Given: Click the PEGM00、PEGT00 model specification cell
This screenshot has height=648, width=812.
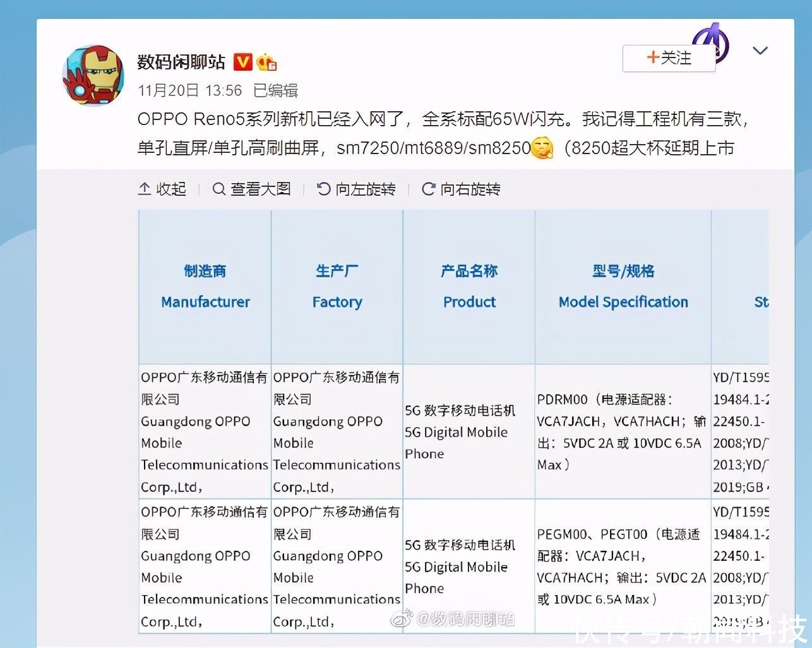Looking at the screenshot, I should click(x=623, y=566).
